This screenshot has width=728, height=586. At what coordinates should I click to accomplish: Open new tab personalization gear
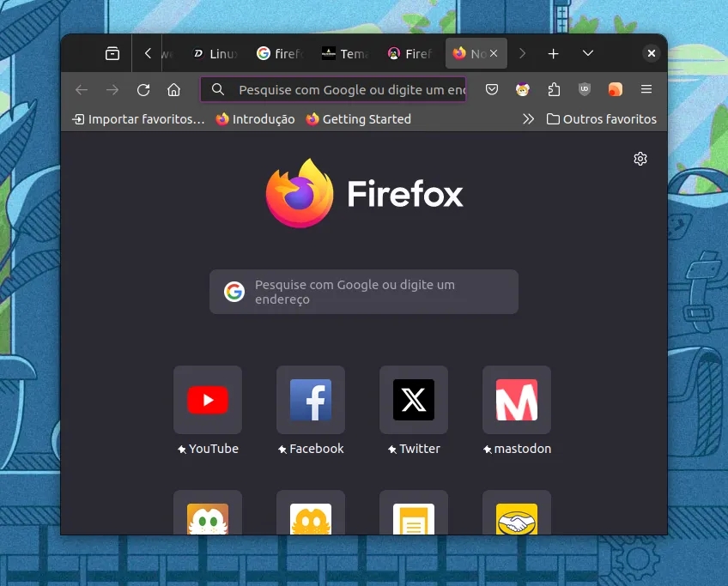[640, 159]
